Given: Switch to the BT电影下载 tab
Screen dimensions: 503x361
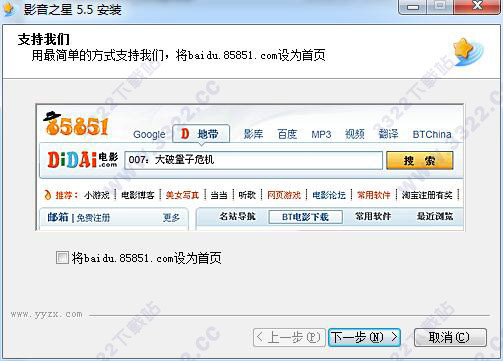Looking at the screenshot, I should click(x=305, y=217).
